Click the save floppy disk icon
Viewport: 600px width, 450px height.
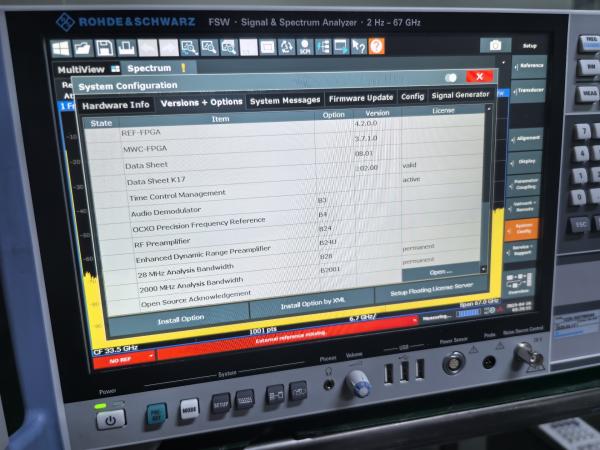pyautogui.click(x=104, y=48)
